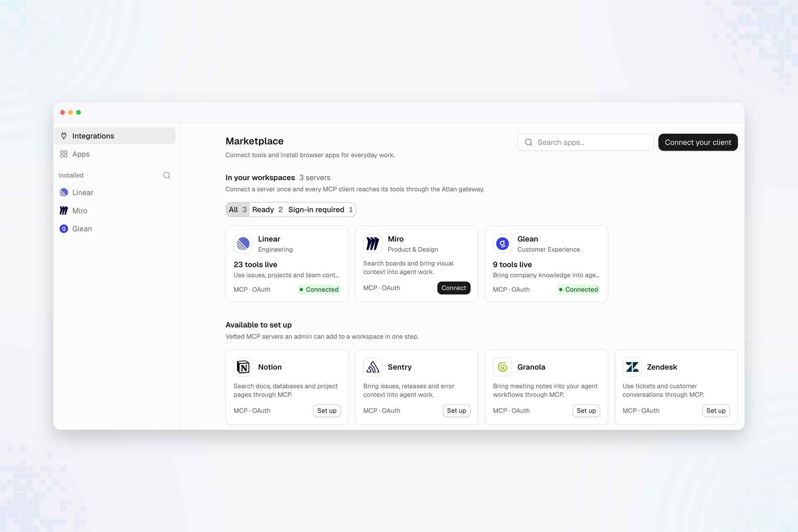Click the Connected badge on Glean card

pyautogui.click(x=578, y=289)
